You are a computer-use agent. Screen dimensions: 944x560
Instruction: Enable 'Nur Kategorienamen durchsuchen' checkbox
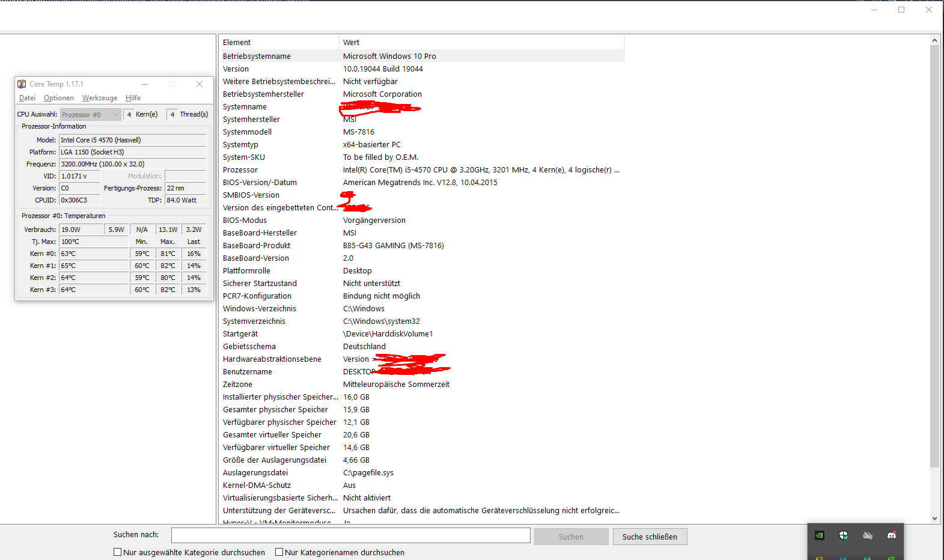pyautogui.click(x=279, y=552)
